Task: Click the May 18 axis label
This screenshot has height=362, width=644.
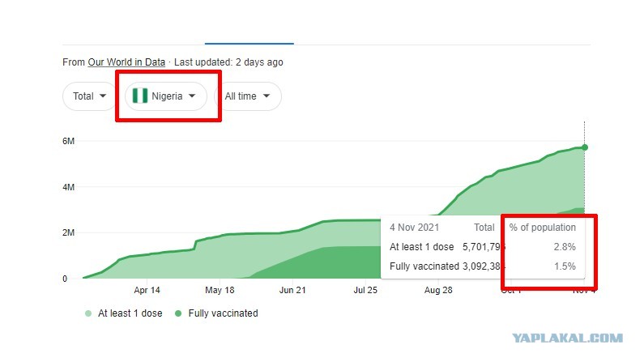Action: [220, 290]
